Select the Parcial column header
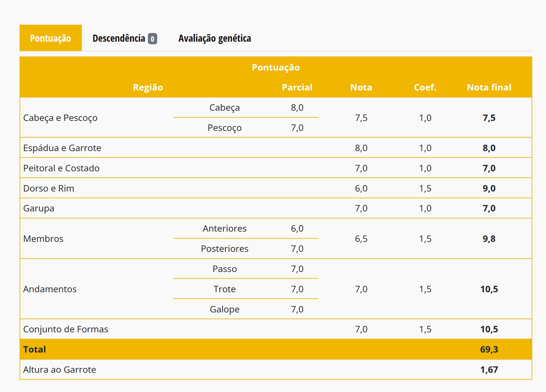546x392 pixels. tap(297, 87)
